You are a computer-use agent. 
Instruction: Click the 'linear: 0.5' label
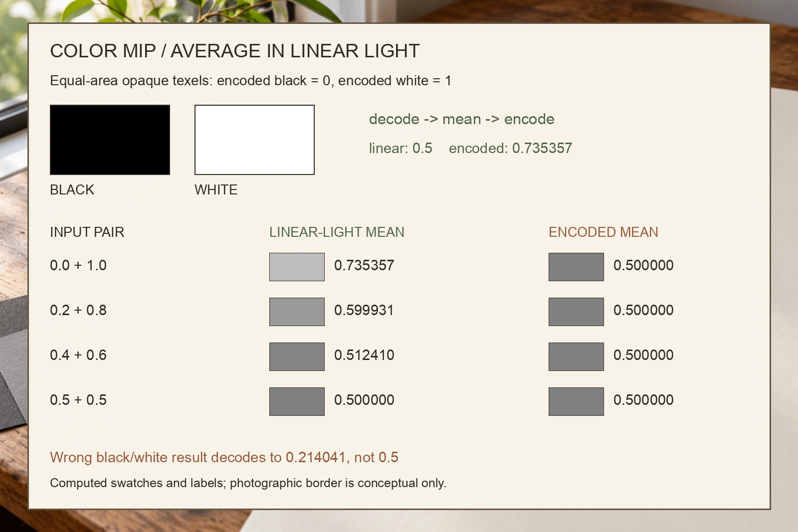400,148
